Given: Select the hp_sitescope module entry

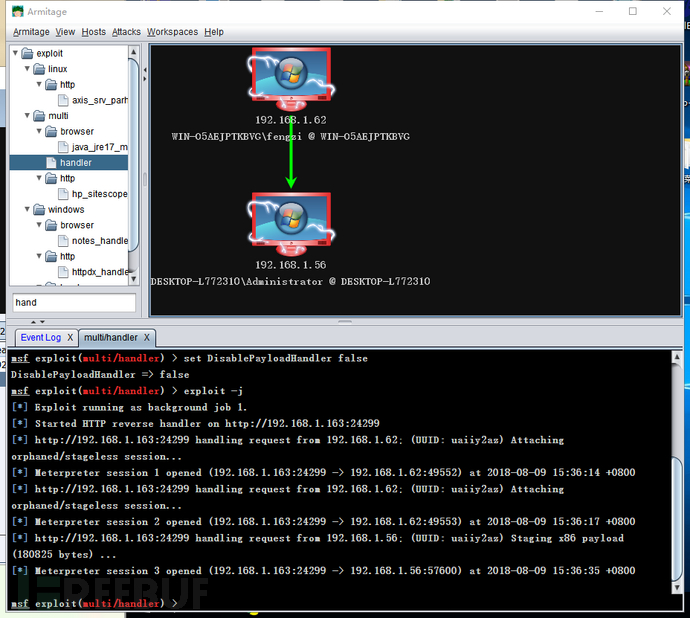Looking at the screenshot, I should point(100,194).
